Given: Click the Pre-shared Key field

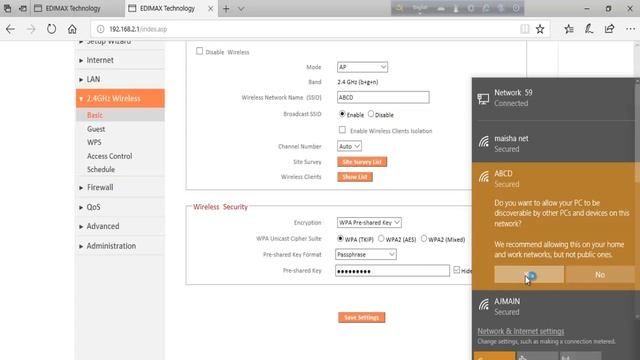Looking at the screenshot, I should pos(392,271).
